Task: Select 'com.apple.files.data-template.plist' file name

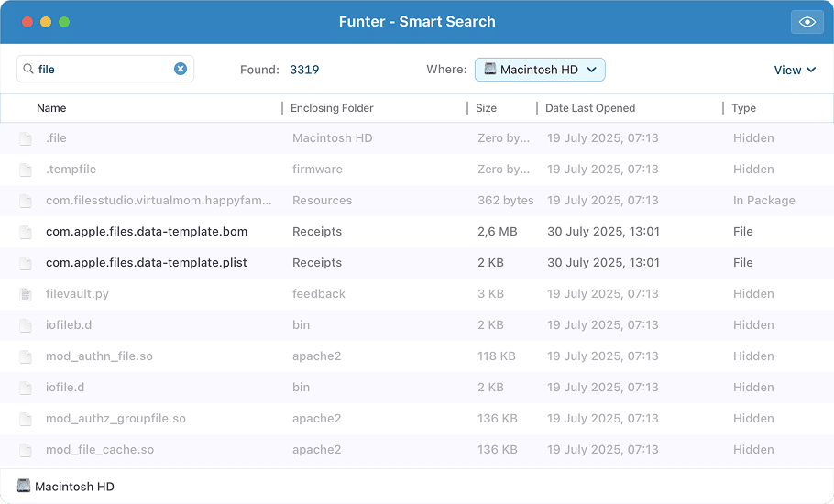Action: tap(147, 263)
